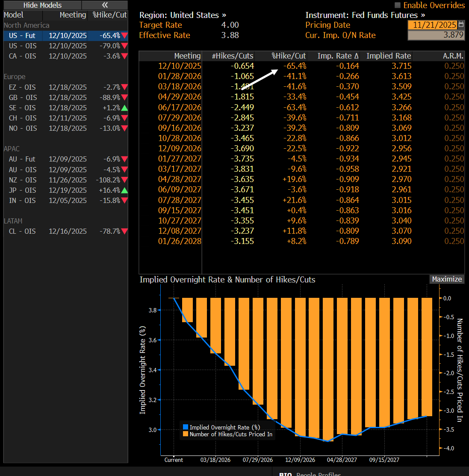Click the blue Implied Overnight Rate legend swatch
The image size is (469, 476).
[x=186, y=426]
